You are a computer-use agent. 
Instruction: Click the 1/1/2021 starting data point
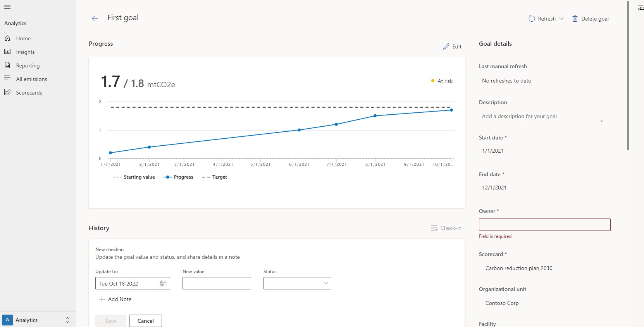click(110, 153)
